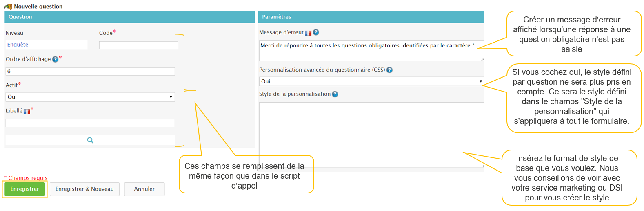Click the style textarea resize handle

click(482, 166)
